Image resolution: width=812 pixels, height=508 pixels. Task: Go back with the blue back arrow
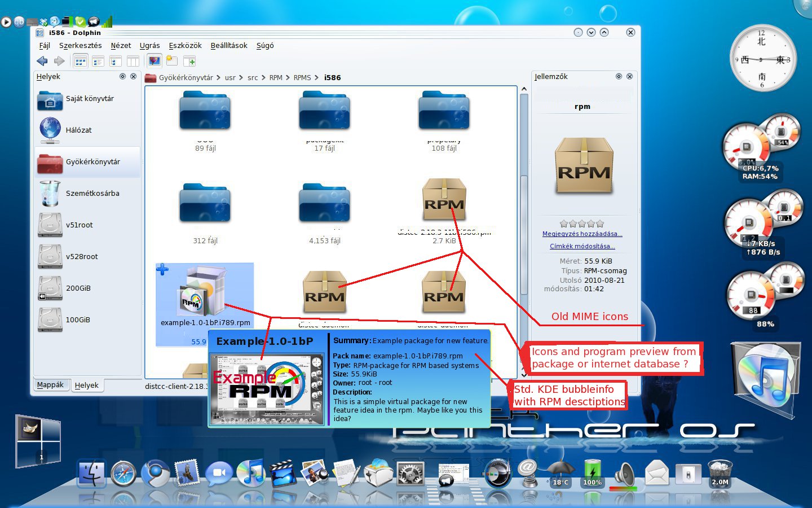[x=42, y=61]
